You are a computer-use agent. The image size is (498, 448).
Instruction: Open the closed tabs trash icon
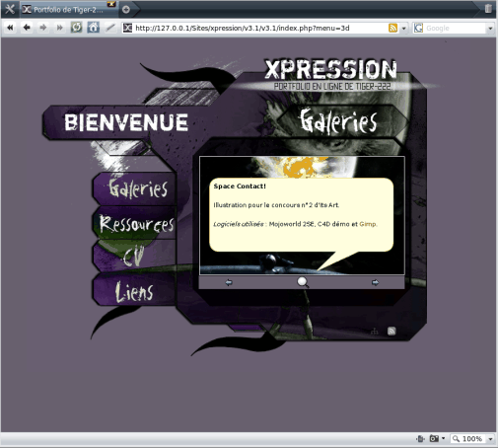point(488,9)
